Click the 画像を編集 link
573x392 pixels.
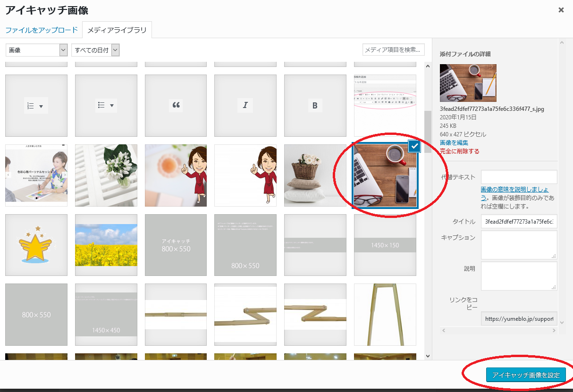[x=454, y=142]
